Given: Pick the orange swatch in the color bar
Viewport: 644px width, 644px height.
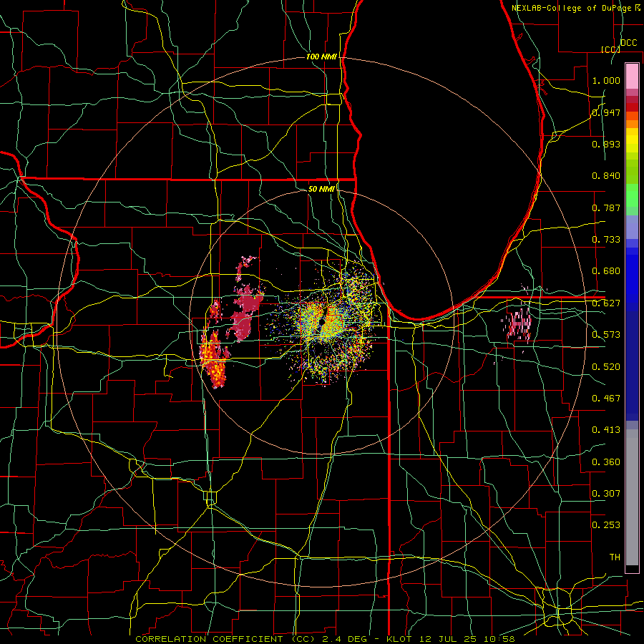Looking at the screenshot, I should 632,124.
